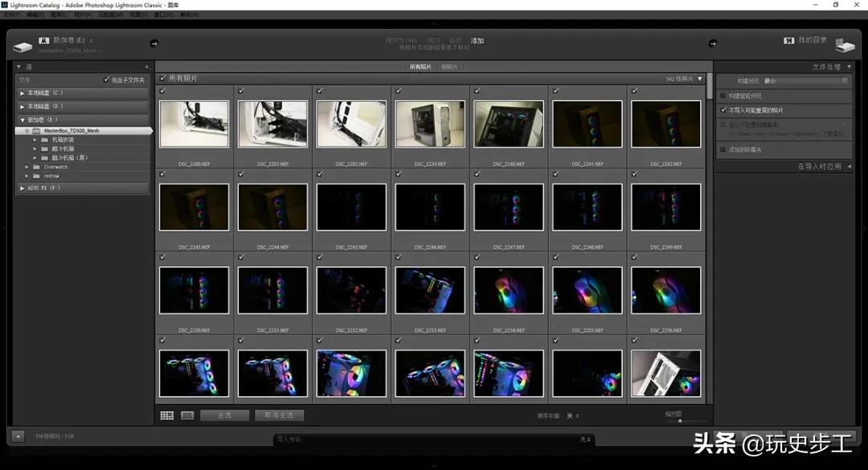This screenshot has width=868, height=470.
Task: Click the redraw folder icon
Action: point(36,176)
